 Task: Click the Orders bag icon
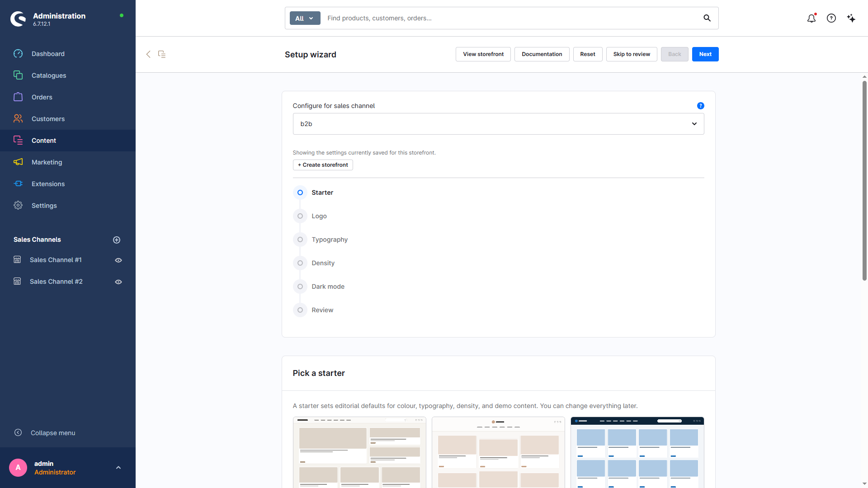pyautogui.click(x=18, y=97)
